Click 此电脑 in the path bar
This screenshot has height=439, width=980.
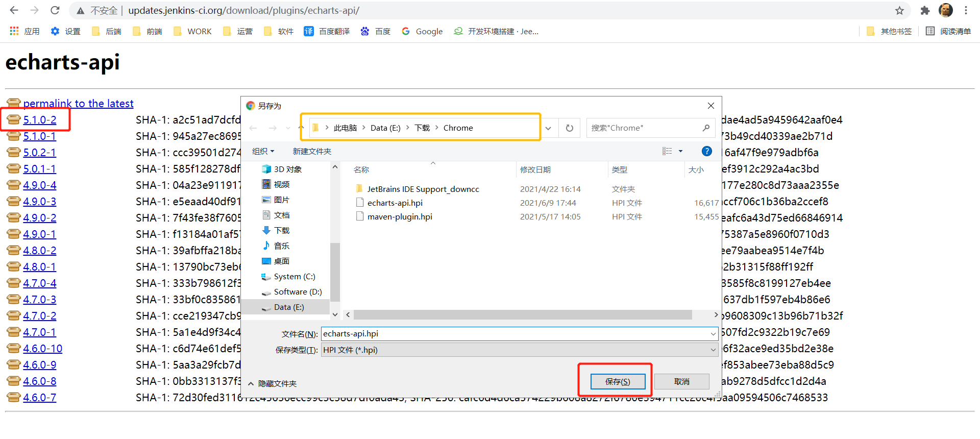click(345, 128)
